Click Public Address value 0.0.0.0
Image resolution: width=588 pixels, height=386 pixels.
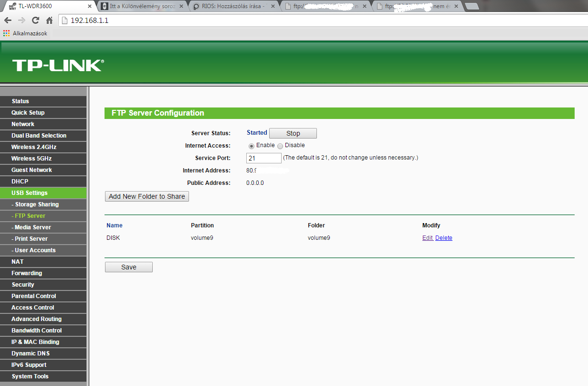point(255,183)
